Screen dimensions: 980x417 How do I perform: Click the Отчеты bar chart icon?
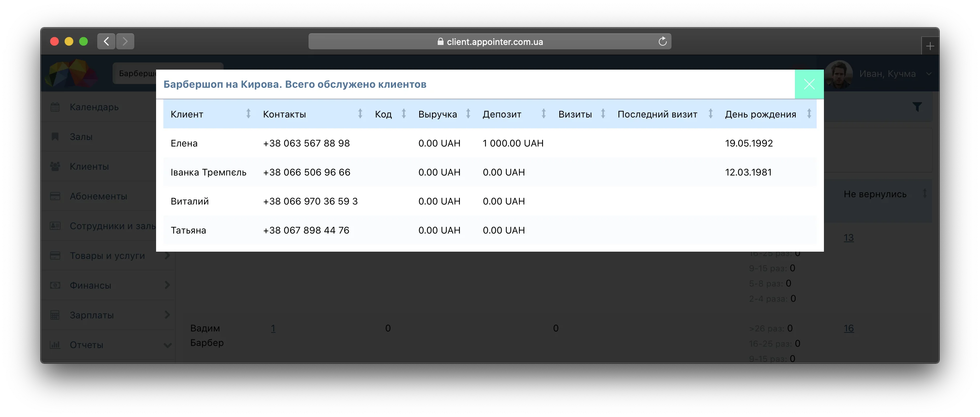point(55,345)
